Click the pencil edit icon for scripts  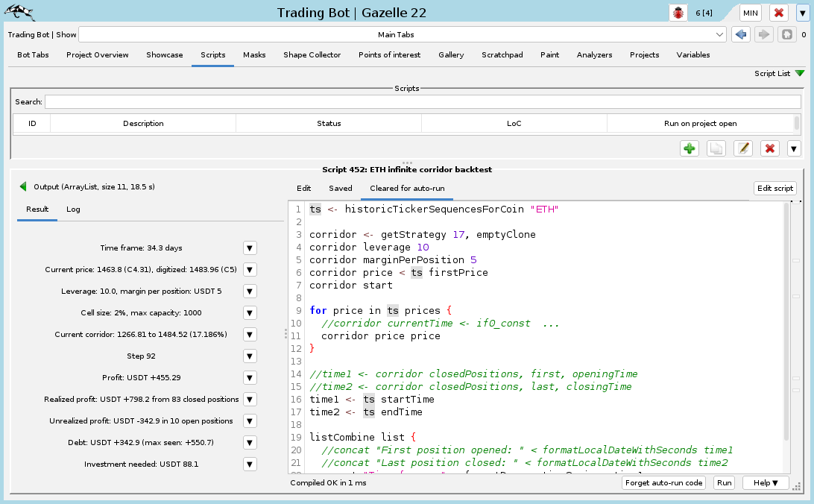tap(743, 148)
